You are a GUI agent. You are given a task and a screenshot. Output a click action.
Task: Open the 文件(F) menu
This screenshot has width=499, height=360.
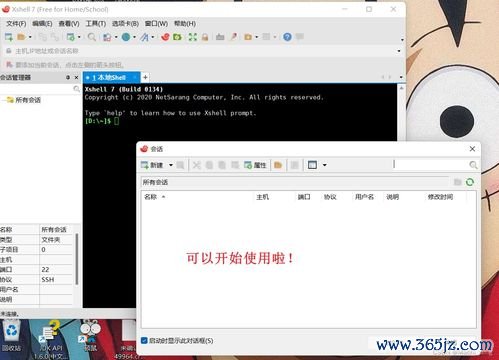pos(16,24)
